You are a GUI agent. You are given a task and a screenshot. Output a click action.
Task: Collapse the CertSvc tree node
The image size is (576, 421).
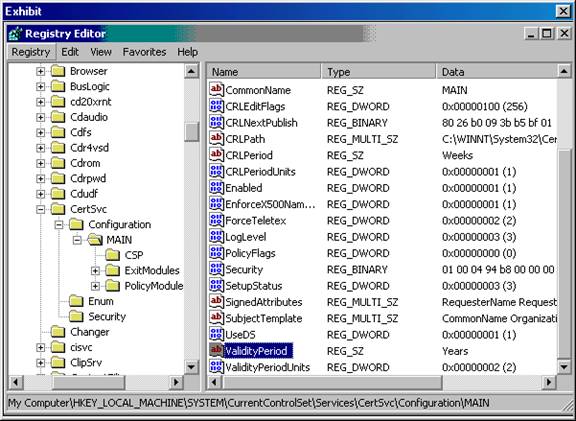point(40,209)
